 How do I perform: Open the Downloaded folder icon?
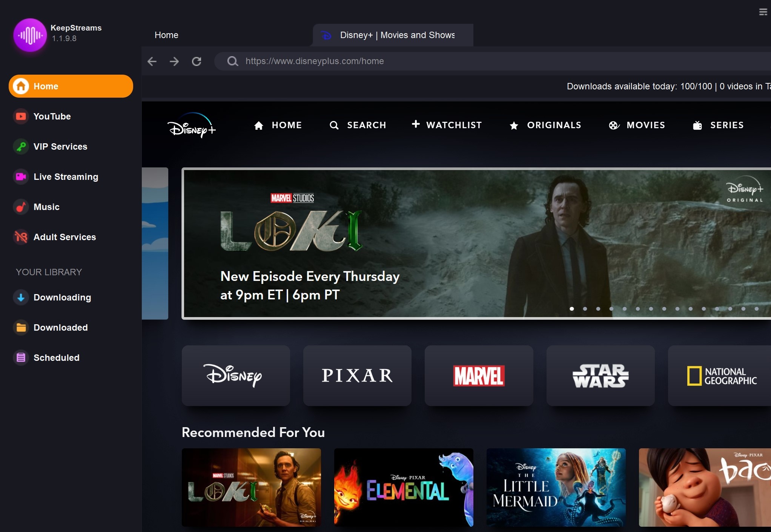[21, 327]
